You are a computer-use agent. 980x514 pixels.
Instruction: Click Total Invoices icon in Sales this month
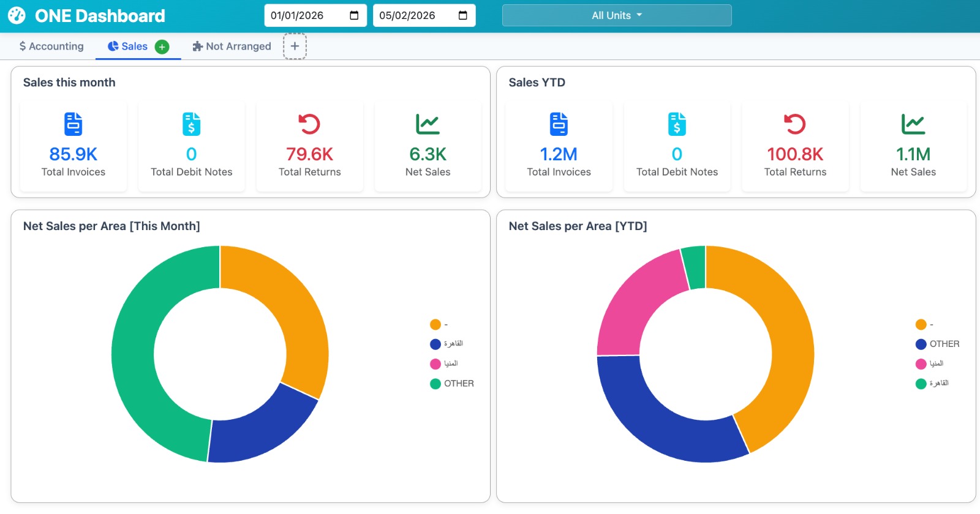[73, 124]
